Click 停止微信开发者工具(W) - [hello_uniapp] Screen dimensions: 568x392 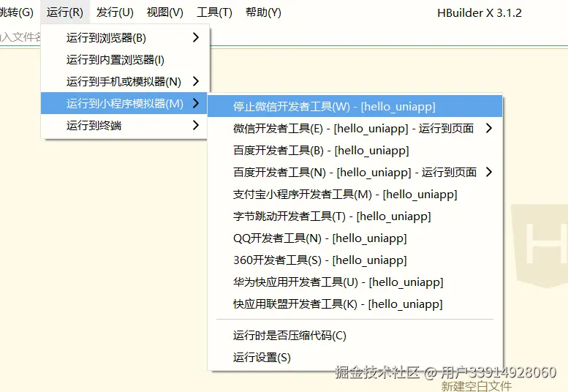[x=355, y=107]
